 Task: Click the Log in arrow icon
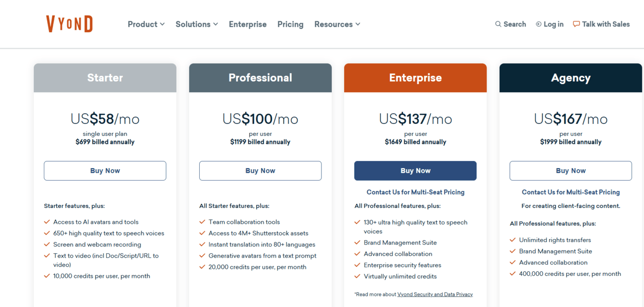pyautogui.click(x=538, y=24)
